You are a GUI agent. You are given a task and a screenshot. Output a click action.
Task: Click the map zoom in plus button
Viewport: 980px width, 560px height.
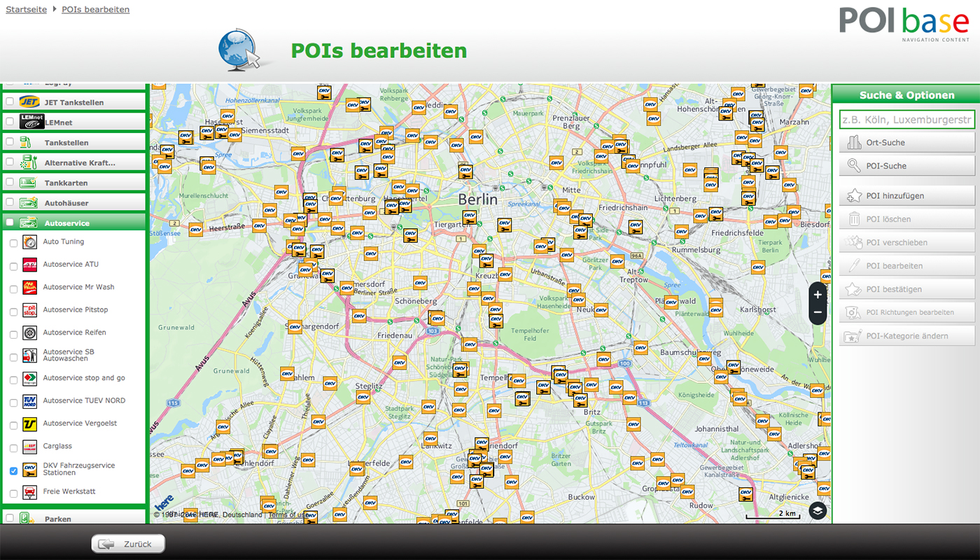pos(818,295)
